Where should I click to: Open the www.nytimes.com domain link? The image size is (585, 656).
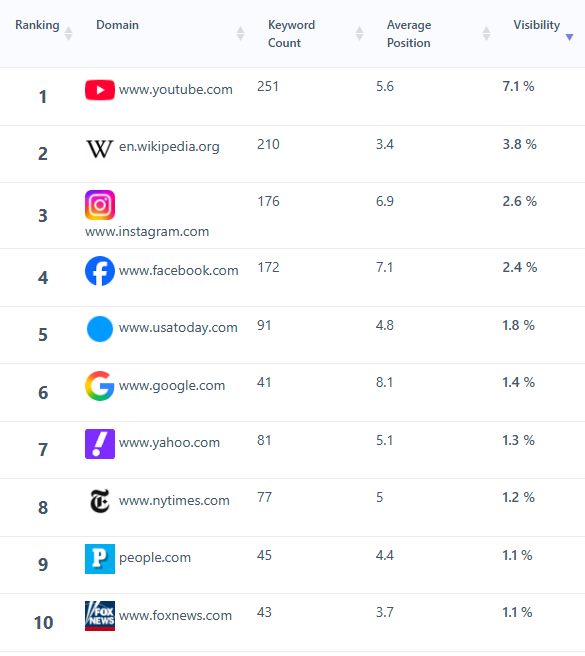click(x=174, y=500)
